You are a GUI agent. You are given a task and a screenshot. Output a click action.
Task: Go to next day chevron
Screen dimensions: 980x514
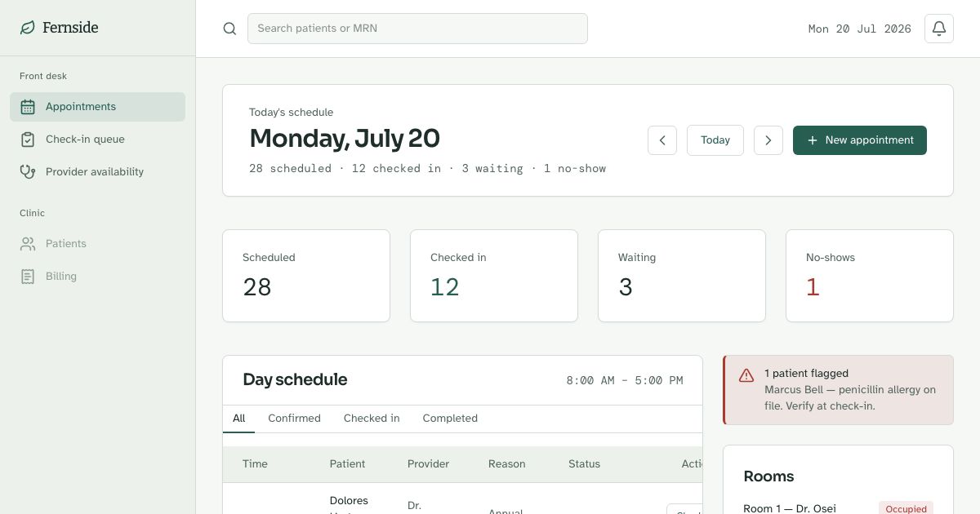point(768,140)
